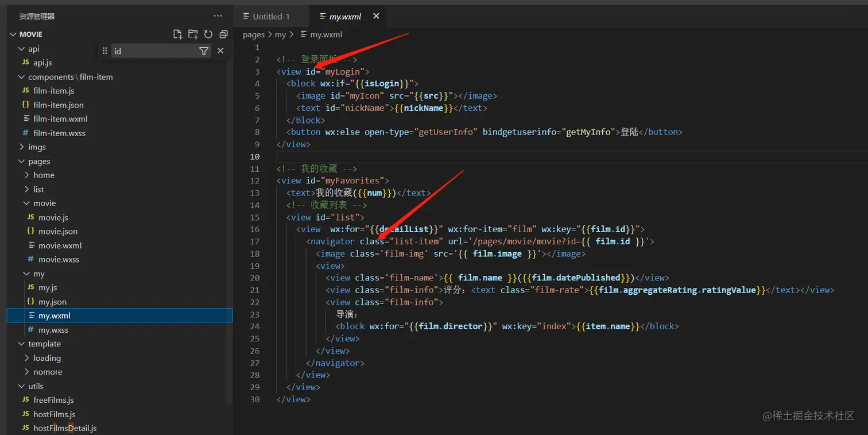
Task: Switch to the Untitled-1 tab
Action: (270, 16)
